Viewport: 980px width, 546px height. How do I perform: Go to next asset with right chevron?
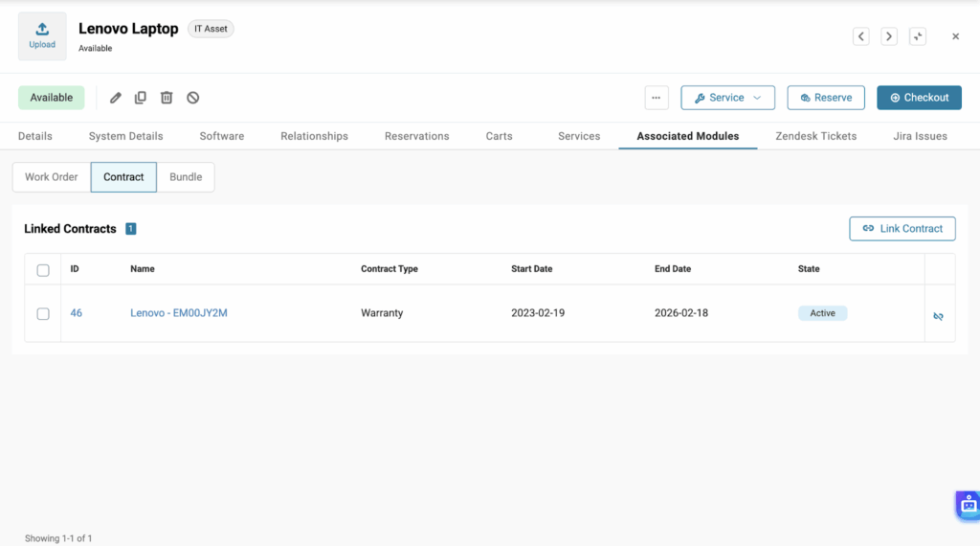pyautogui.click(x=889, y=36)
